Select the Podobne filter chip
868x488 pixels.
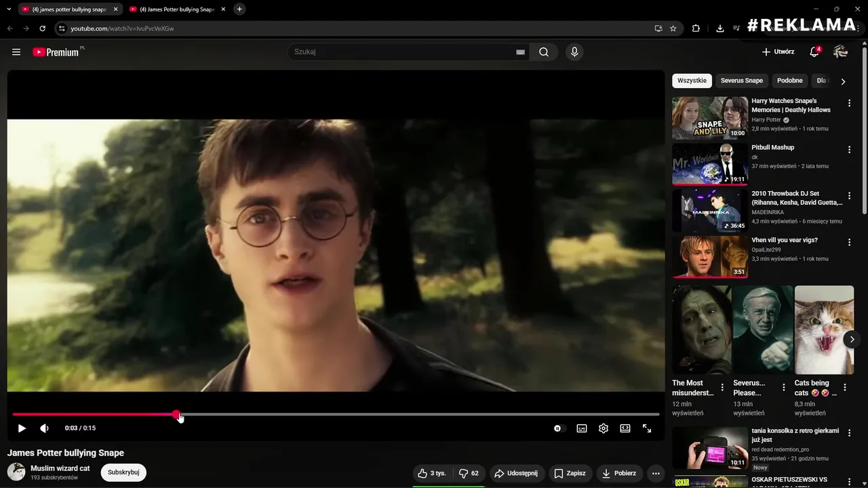tap(790, 81)
